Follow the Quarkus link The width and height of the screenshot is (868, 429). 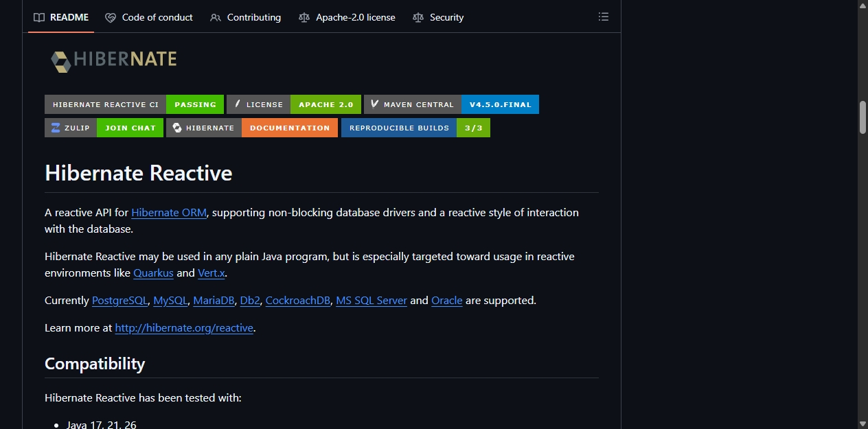click(153, 273)
